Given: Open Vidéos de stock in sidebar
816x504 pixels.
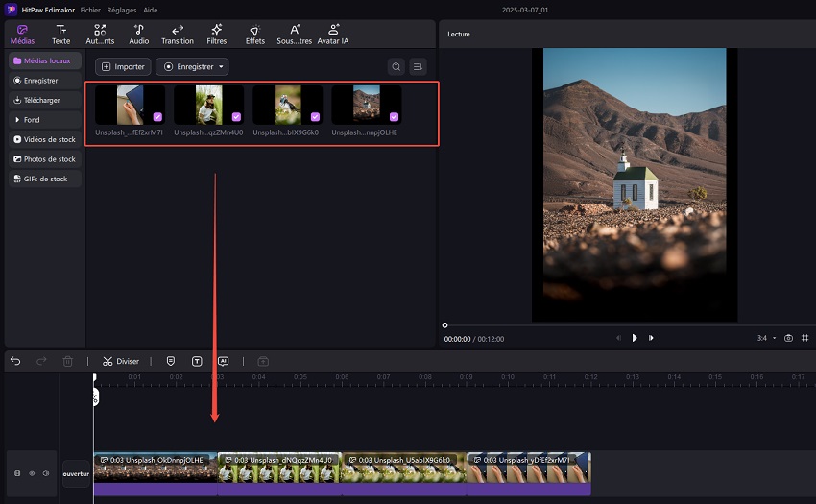Looking at the screenshot, I should point(45,139).
